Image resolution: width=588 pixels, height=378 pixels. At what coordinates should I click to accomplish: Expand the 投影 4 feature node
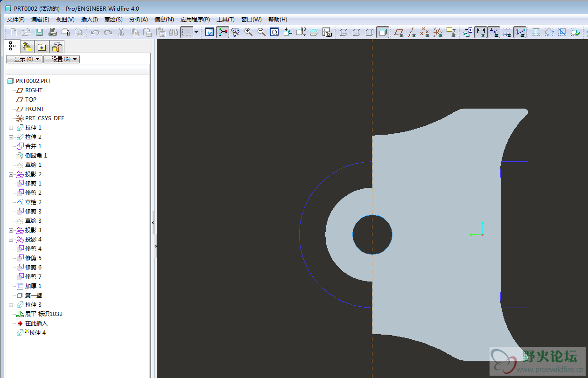click(x=11, y=240)
